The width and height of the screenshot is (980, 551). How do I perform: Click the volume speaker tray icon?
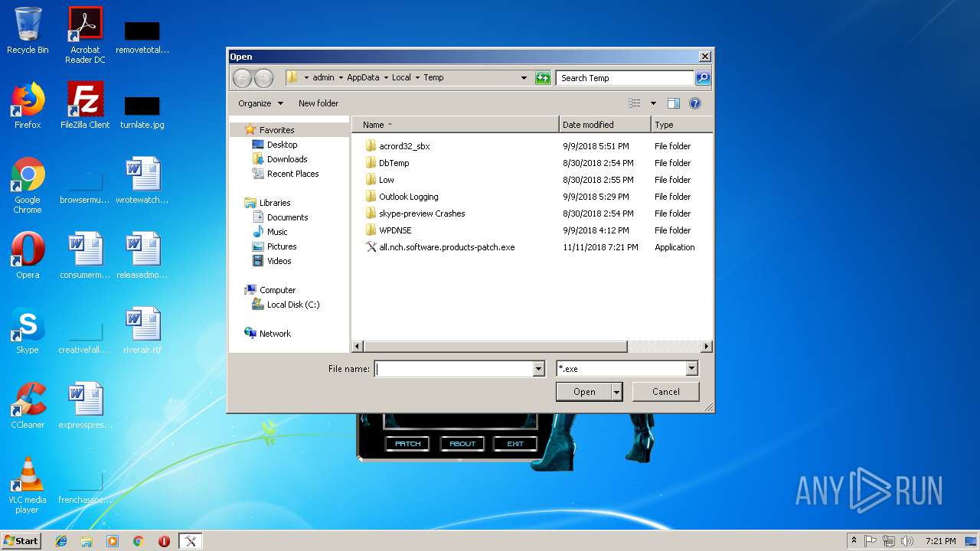click(x=906, y=541)
